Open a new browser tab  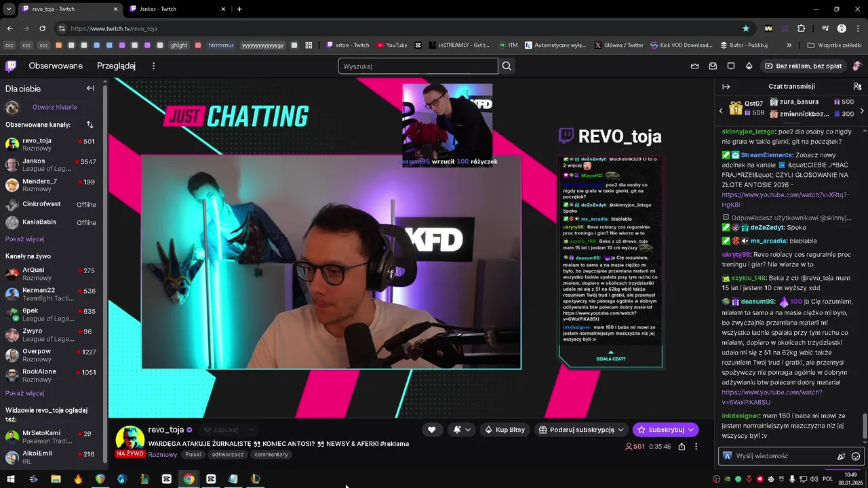pos(239,9)
